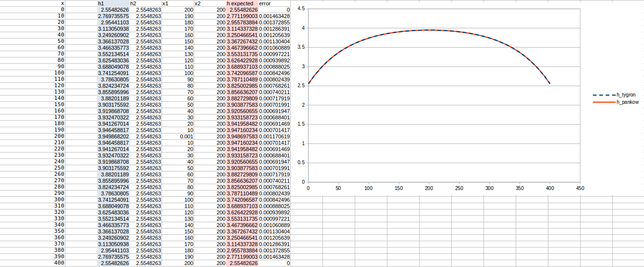The height and width of the screenshot is (267, 644).
Task: Click the "x2" header cell
Action: tap(210, 3)
